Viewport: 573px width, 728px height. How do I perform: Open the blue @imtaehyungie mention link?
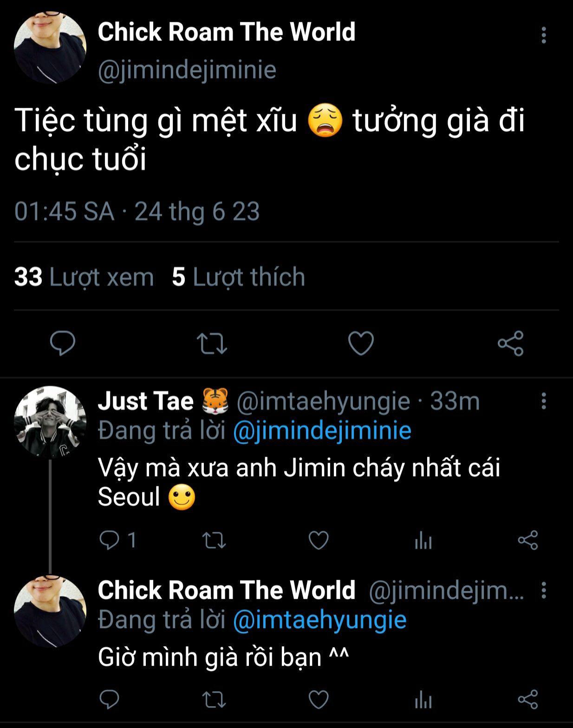tap(319, 620)
